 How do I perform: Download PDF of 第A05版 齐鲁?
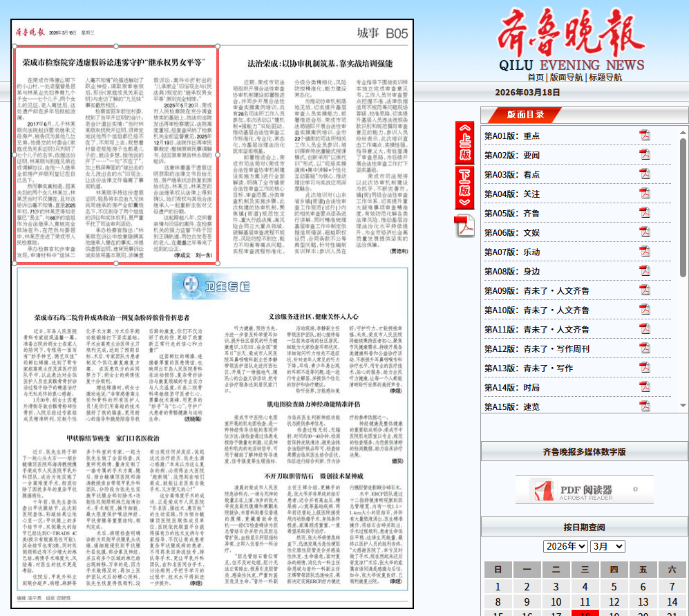(x=645, y=213)
